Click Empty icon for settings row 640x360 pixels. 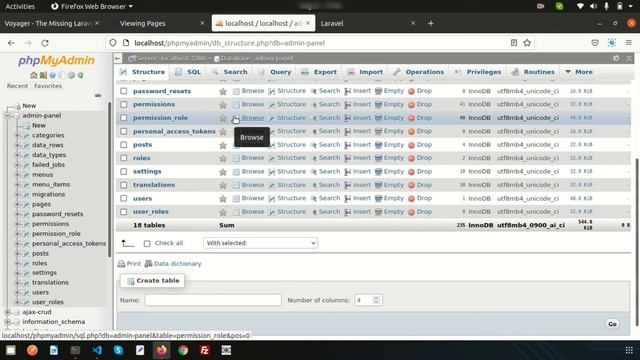[378, 172]
